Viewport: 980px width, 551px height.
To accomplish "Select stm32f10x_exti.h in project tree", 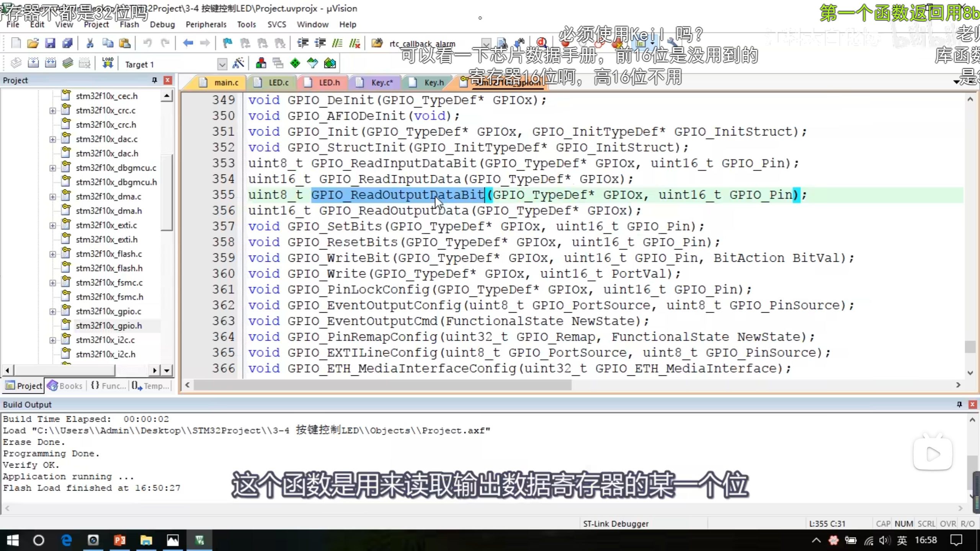I will pos(106,240).
